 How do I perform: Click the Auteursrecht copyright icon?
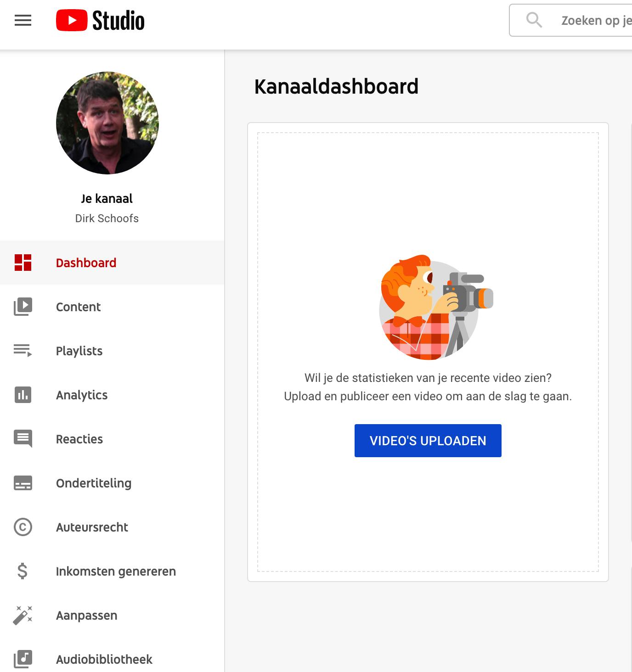pyautogui.click(x=23, y=527)
